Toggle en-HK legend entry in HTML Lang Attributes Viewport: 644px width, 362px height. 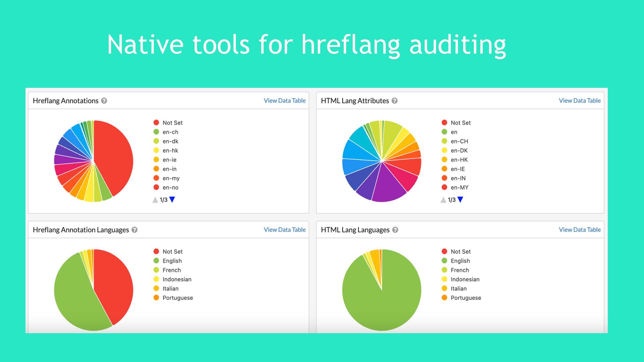click(459, 160)
